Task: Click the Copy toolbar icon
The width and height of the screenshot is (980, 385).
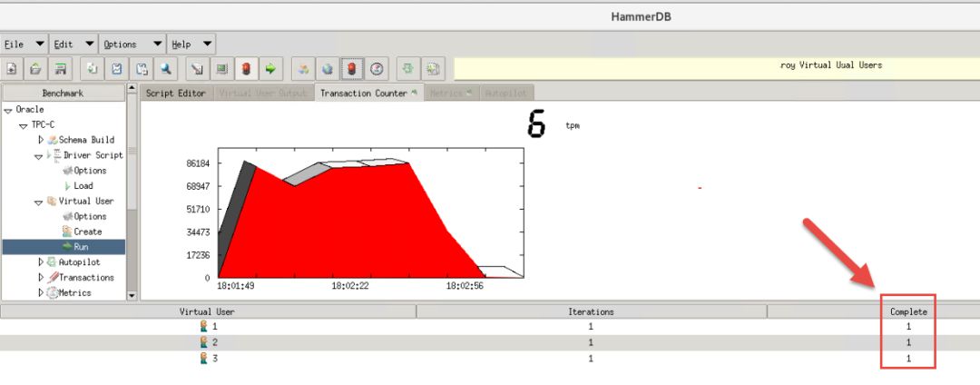Action: [x=93, y=69]
